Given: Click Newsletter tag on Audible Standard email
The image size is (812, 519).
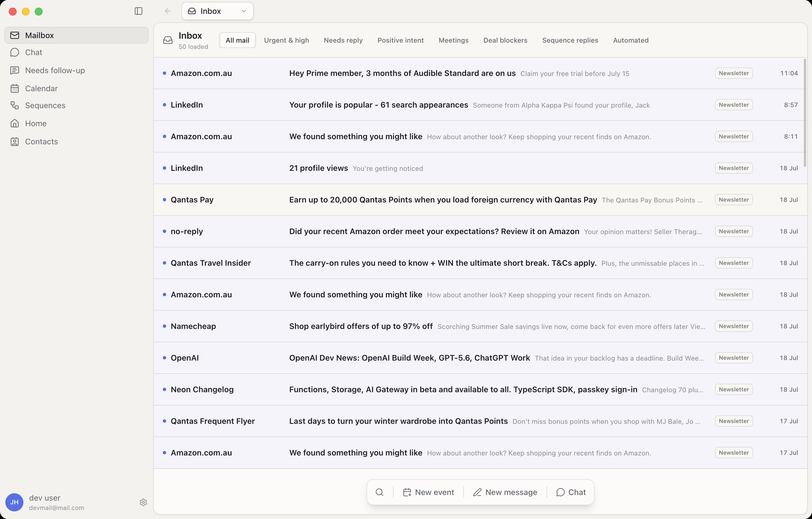Looking at the screenshot, I should click(734, 73).
